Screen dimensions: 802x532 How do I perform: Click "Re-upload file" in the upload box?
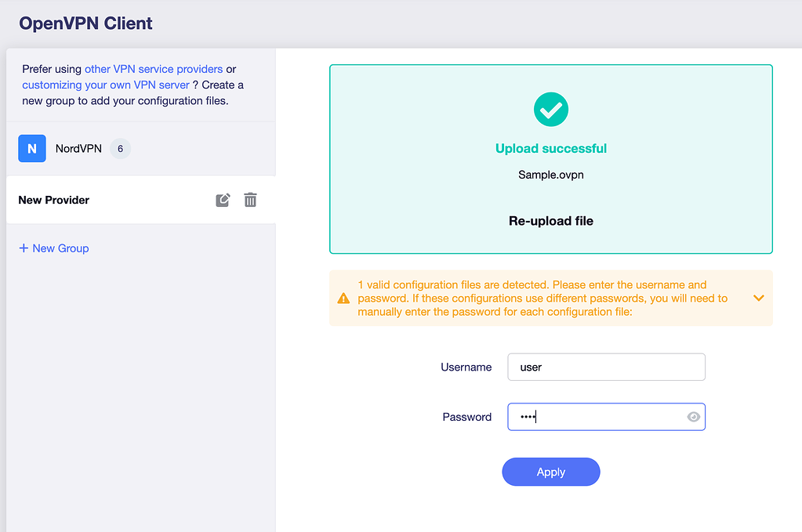click(551, 221)
